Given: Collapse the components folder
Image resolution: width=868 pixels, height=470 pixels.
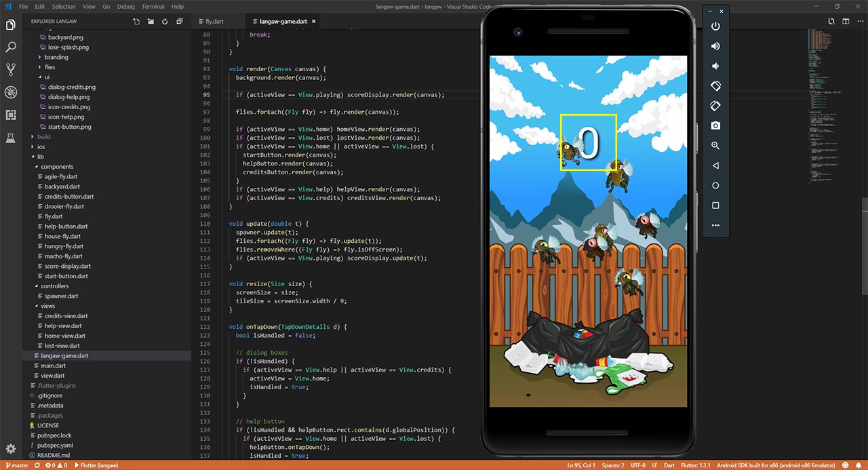Looking at the screenshot, I should point(57,166).
